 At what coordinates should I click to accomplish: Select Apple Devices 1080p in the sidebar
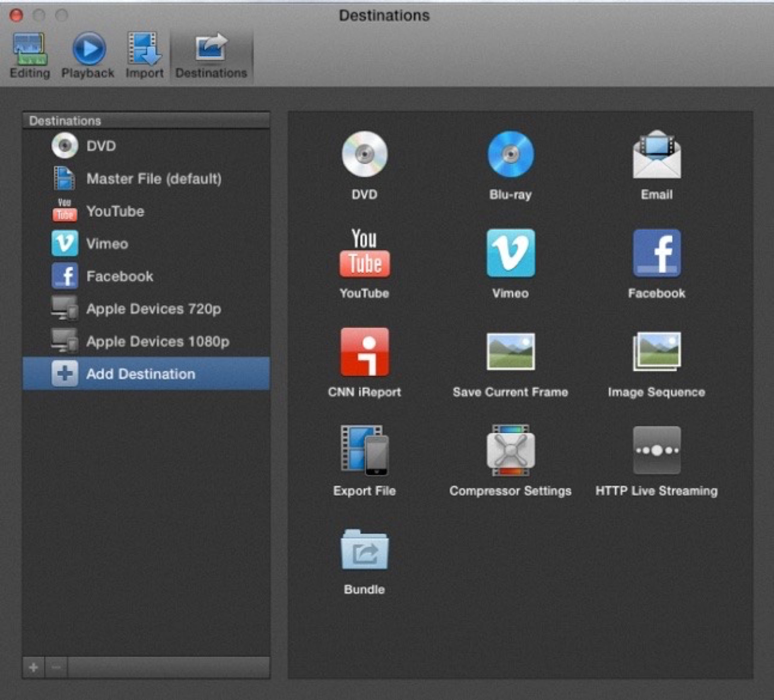pyautogui.click(x=157, y=341)
